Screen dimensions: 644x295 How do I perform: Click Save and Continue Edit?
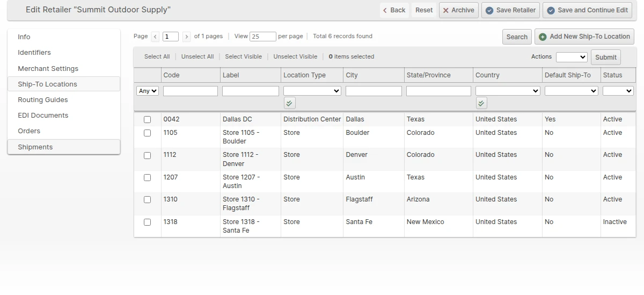[x=587, y=10]
